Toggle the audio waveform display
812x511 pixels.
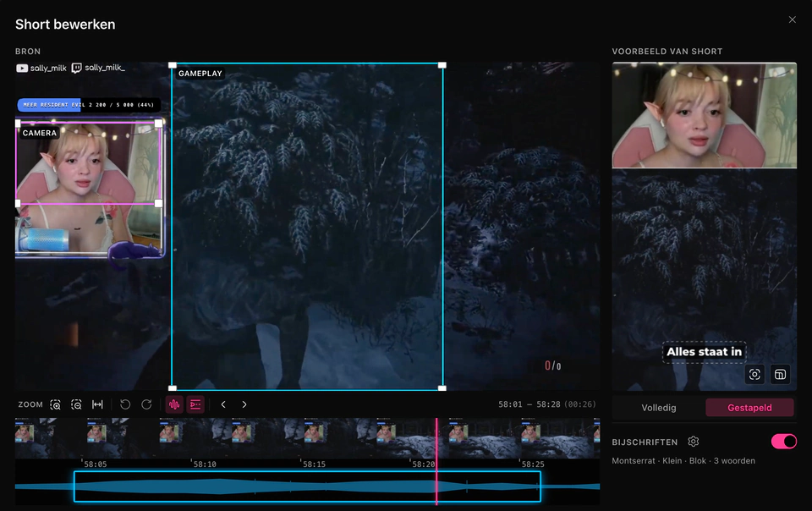pos(174,404)
